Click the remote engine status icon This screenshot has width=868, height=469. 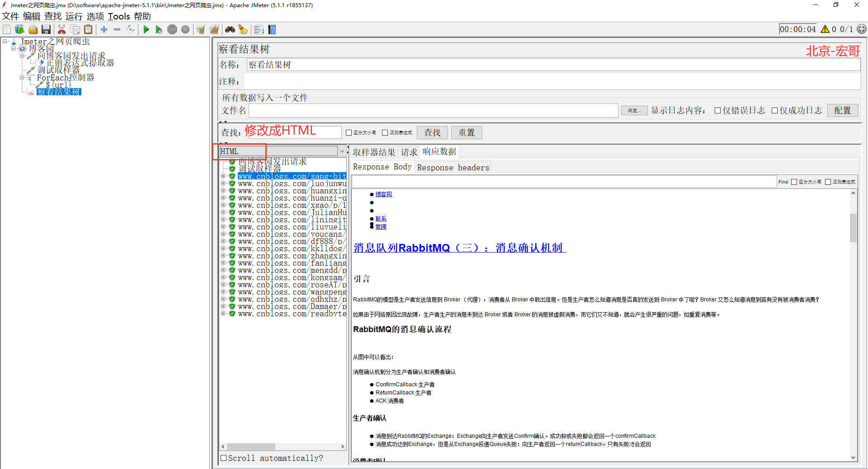[862, 29]
